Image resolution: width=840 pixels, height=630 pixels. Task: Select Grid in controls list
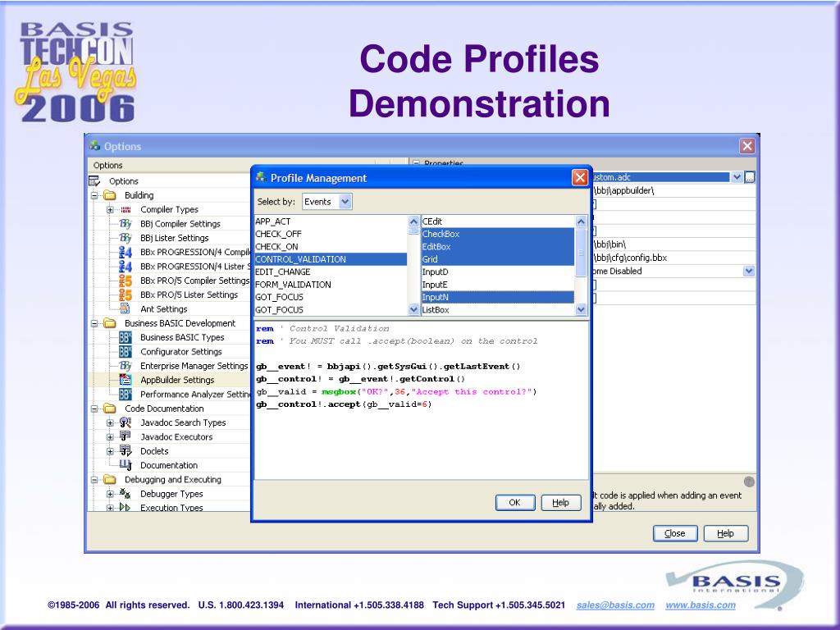click(498, 259)
